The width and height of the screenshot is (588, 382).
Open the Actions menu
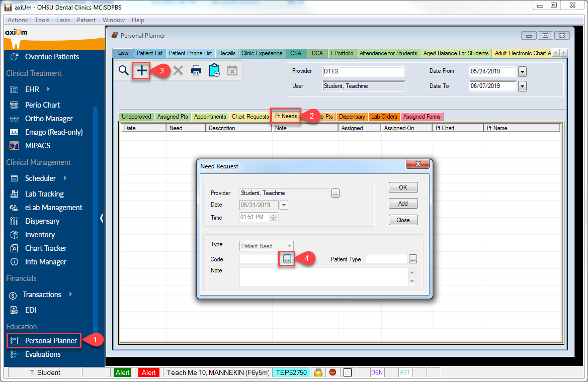[x=18, y=20]
